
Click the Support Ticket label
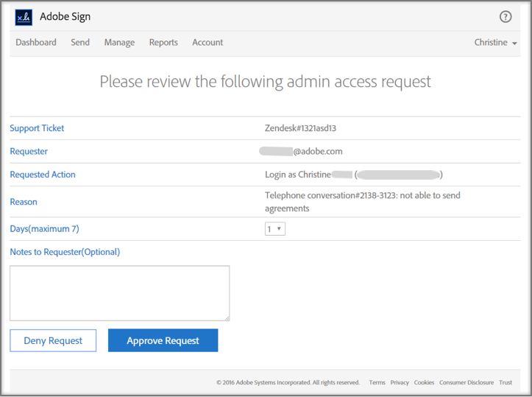(x=37, y=128)
